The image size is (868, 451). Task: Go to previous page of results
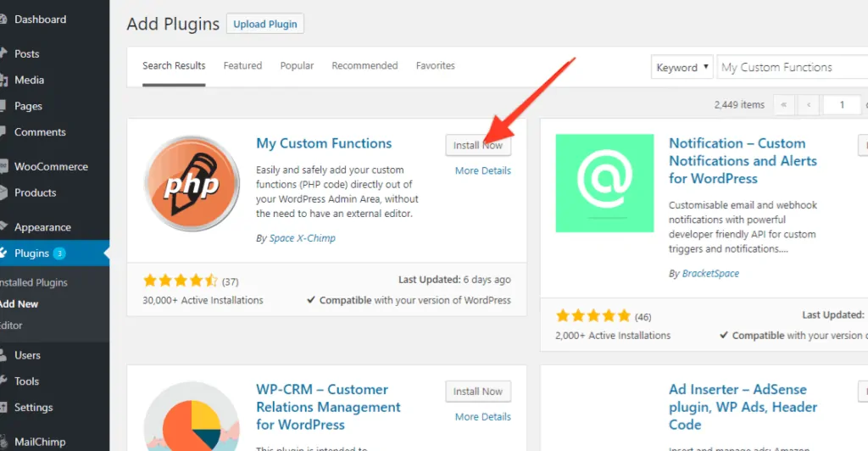click(808, 104)
